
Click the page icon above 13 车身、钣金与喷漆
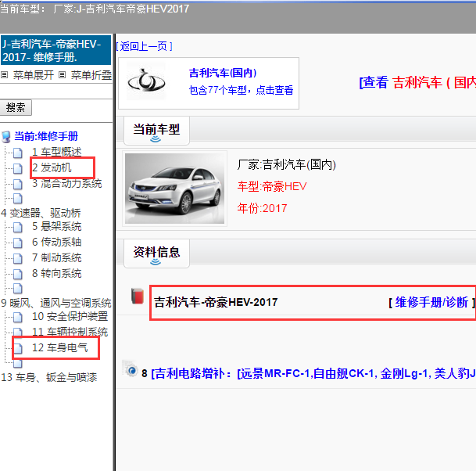tap(18, 363)
